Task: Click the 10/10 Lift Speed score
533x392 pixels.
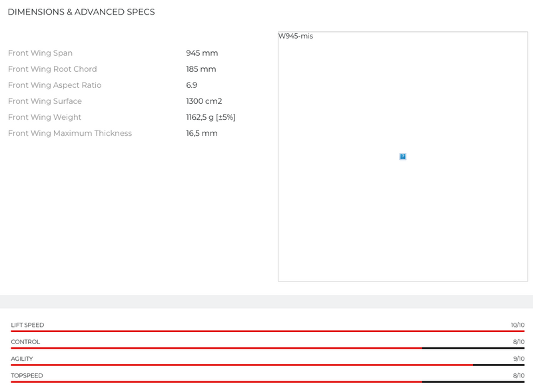Action: (518, 325)
